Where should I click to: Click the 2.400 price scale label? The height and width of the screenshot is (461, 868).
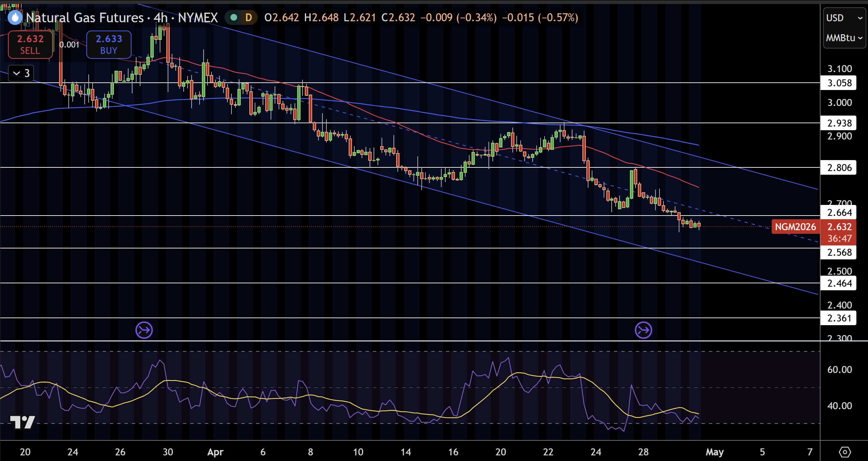[839, 305]
